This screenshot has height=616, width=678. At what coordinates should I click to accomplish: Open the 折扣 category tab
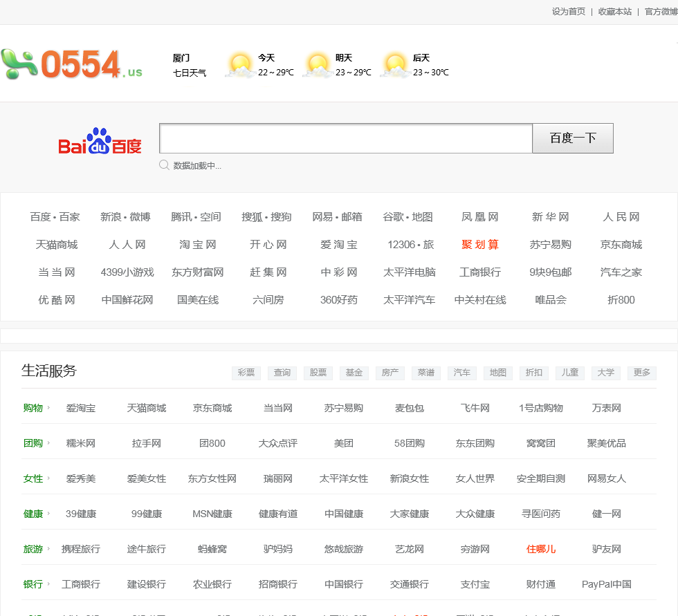click(x=533, y=373)
